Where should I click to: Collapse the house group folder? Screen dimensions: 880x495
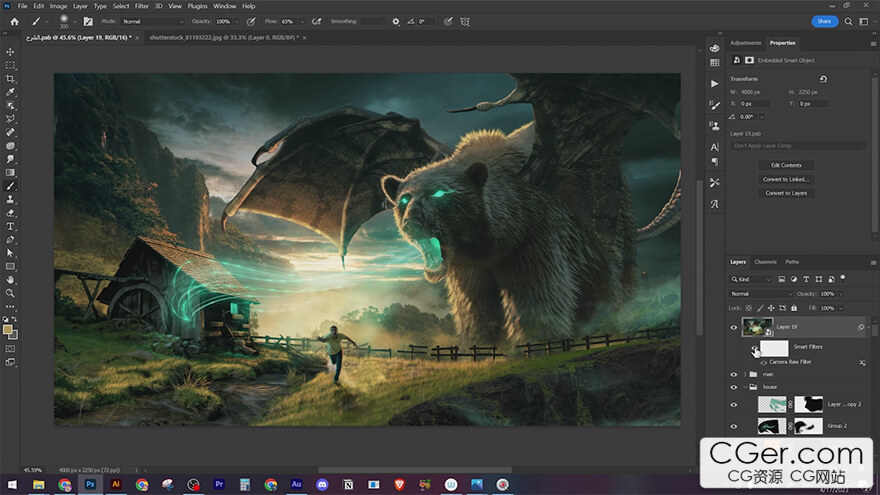click(x=745, y=387)
